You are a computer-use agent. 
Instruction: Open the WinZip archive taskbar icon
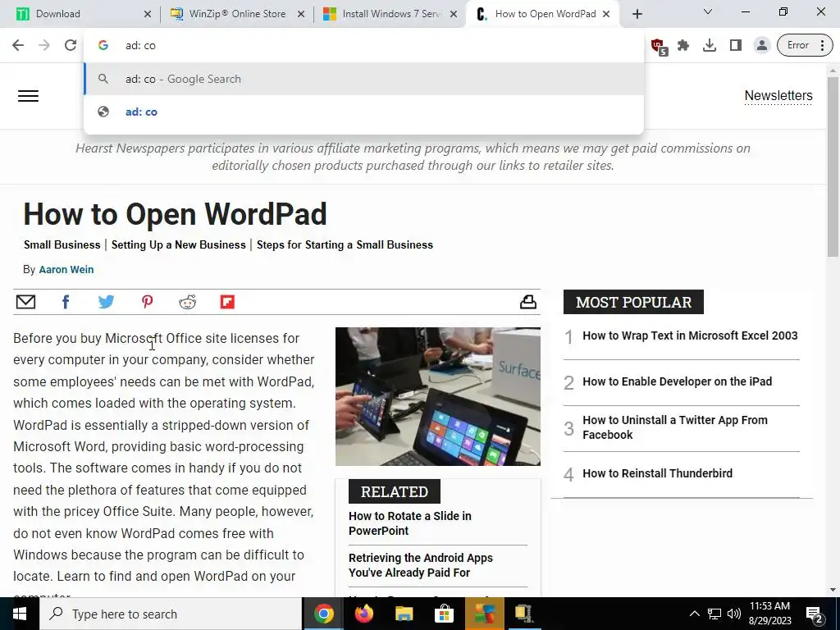524,614
